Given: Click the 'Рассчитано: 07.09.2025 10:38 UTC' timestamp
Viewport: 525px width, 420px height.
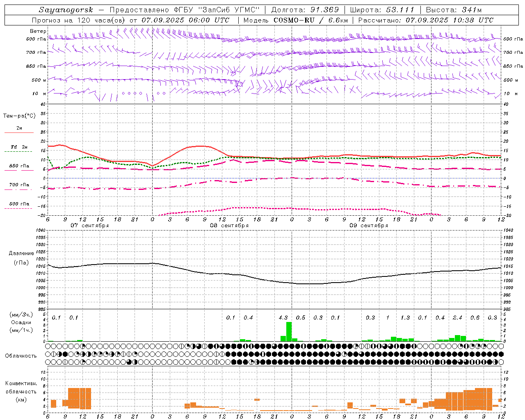Looking at the screenshot, I should [426, 20].
